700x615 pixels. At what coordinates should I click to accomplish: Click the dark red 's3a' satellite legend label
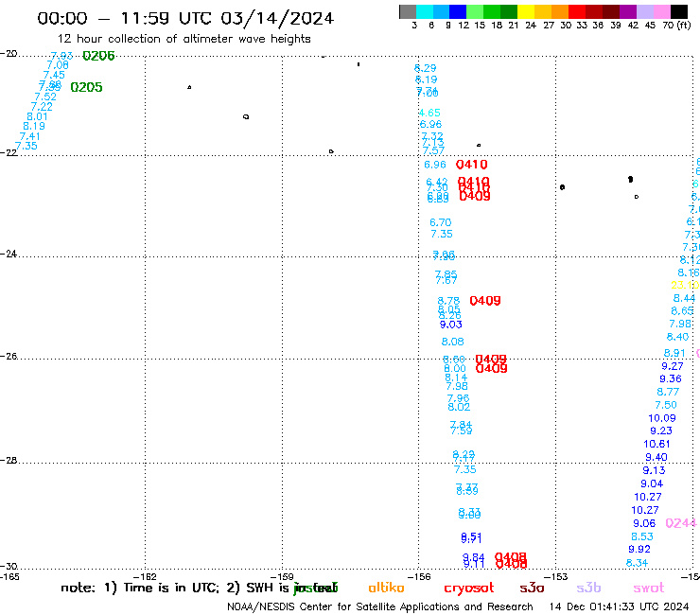point(532,588)
